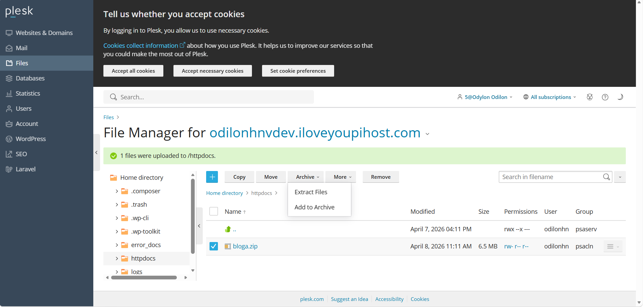Click the Search in filename field

(551, 177)
